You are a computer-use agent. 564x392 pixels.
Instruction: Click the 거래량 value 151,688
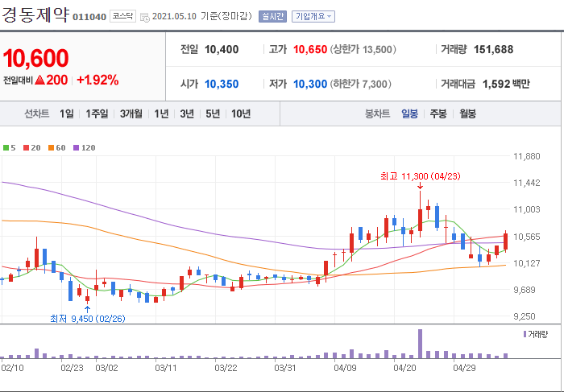pyautogui.click(x=493, y=49)
